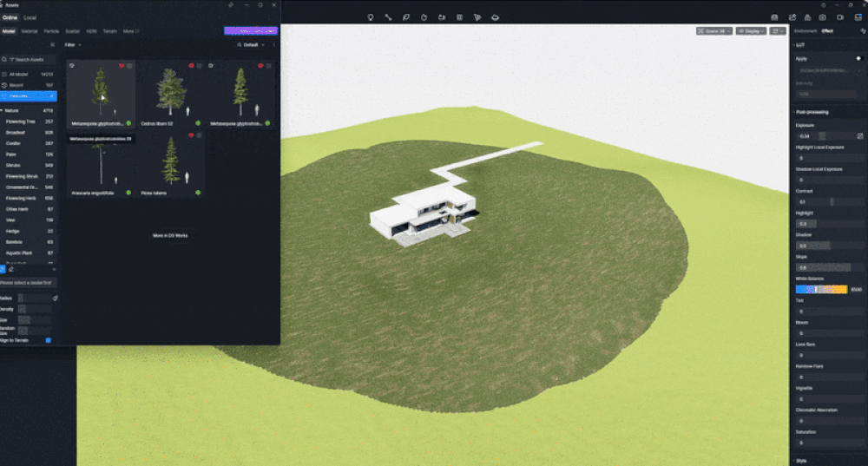Click heart icon on Cedrus libani 02 card

point(191,66)
